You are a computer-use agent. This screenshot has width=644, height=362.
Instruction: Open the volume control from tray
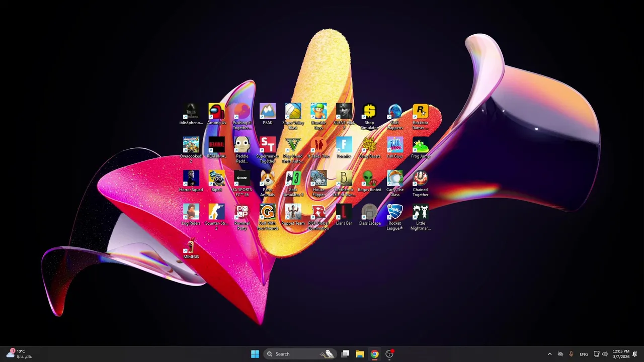(605, 354)
